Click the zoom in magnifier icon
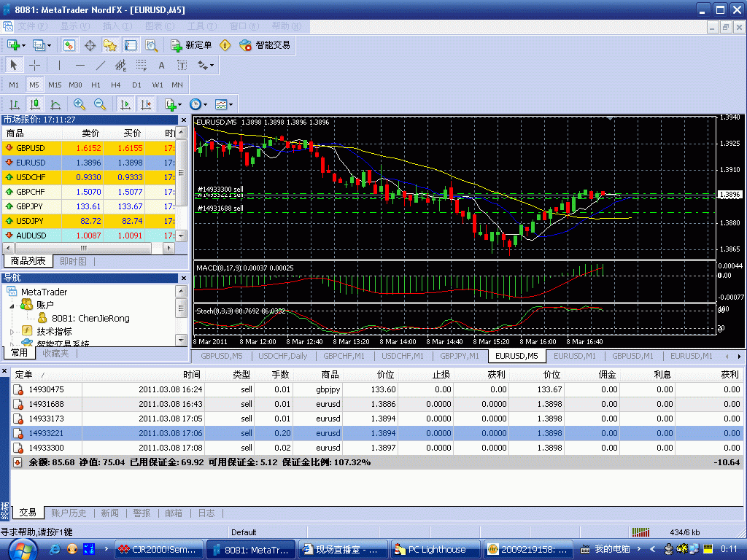Screen dimensions: 747x560 [80, 104]
